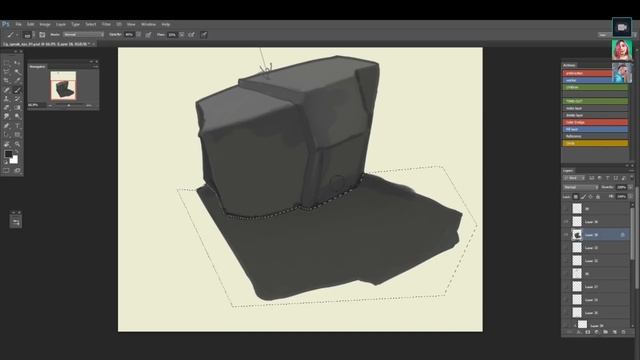Toggle lock all on layer
Image resolution: width=640 pixels, height=360 pixels.
click(x=598, y=197)
